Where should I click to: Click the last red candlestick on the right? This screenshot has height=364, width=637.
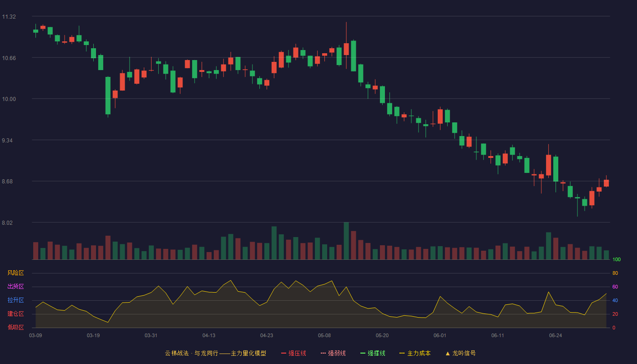(x=606, y=183)
